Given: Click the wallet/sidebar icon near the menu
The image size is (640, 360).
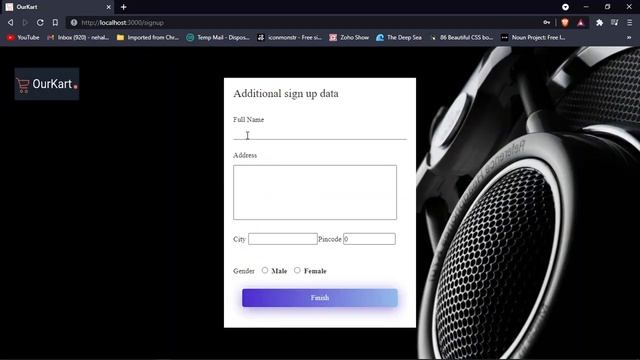Looking at the screenshot, I should tap(615, 22).
